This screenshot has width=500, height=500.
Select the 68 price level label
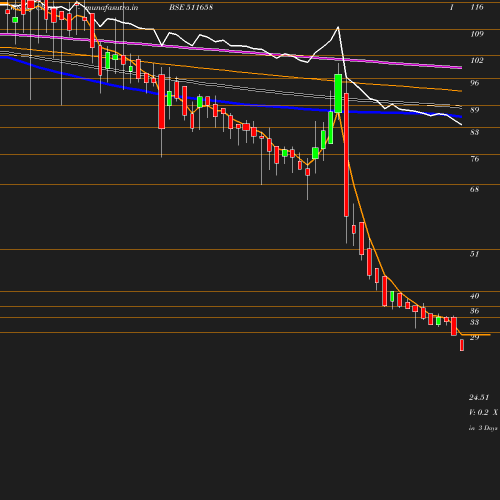coord(474,189)
